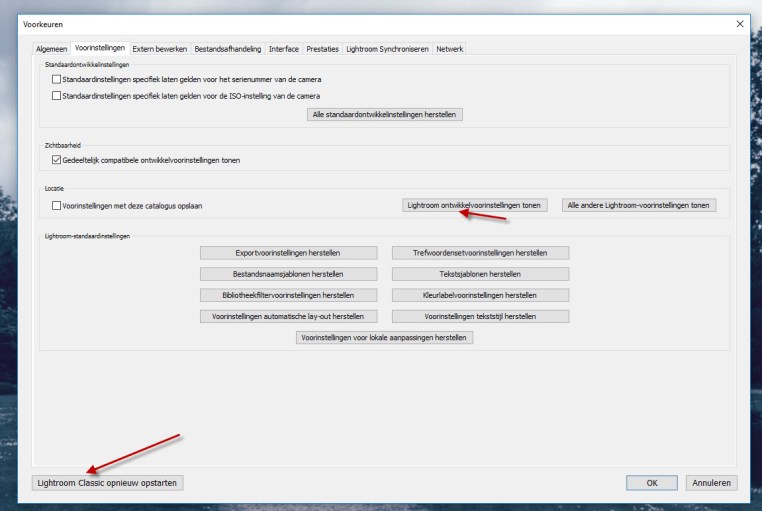Close the Voorkeuren dialog window
This screenshot has width=762, height=511.
point(740,23)
